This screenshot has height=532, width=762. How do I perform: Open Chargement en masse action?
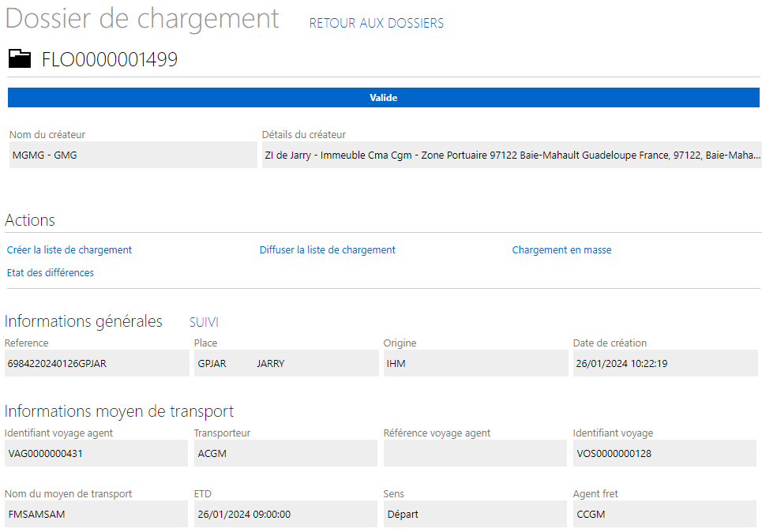[x=561, y=249]
